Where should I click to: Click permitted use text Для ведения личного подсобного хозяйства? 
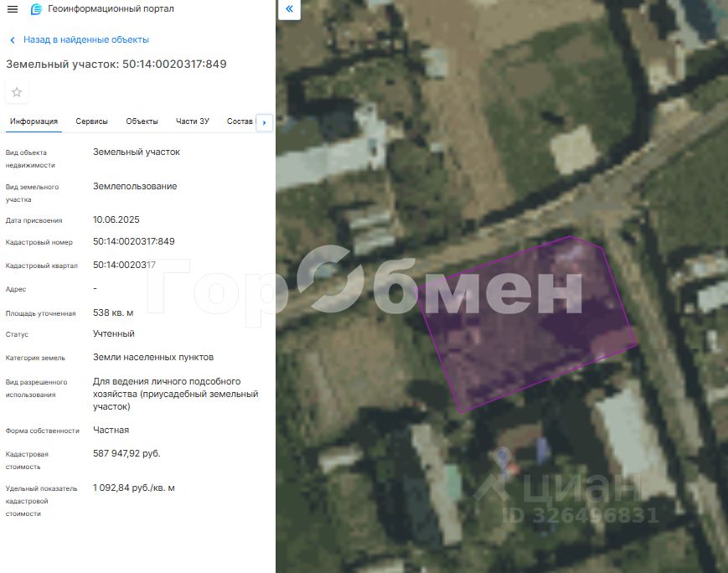tap(175, 394)
